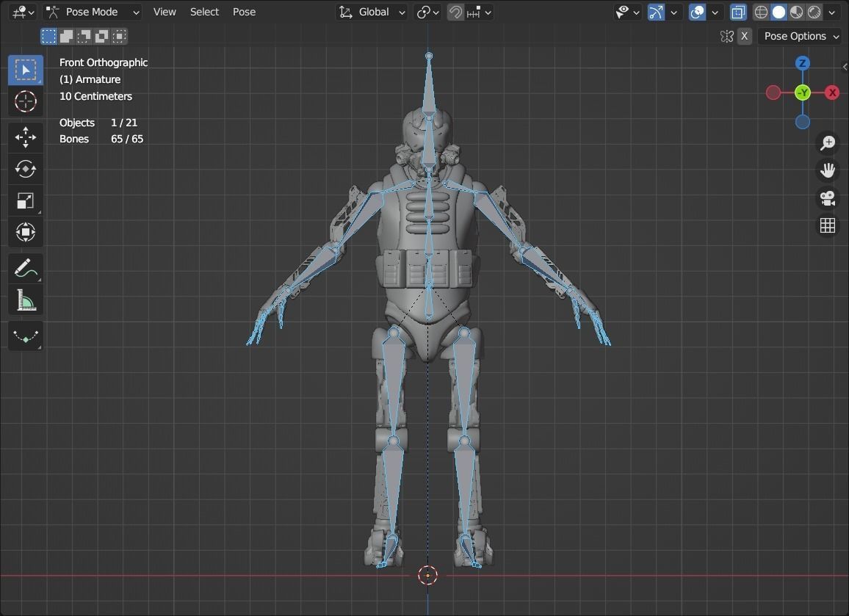849x616 pixels.
Task: Open the Global transform orientation dropdown
Action: 371,12
